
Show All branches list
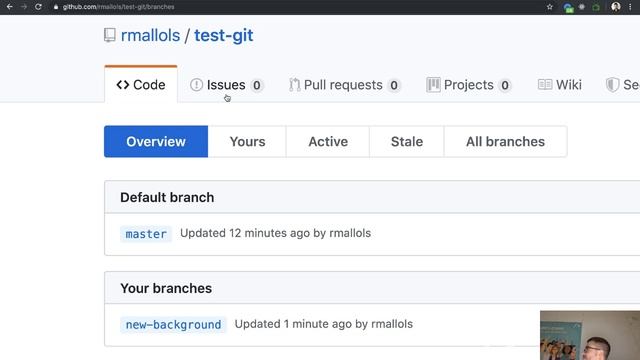505,142
